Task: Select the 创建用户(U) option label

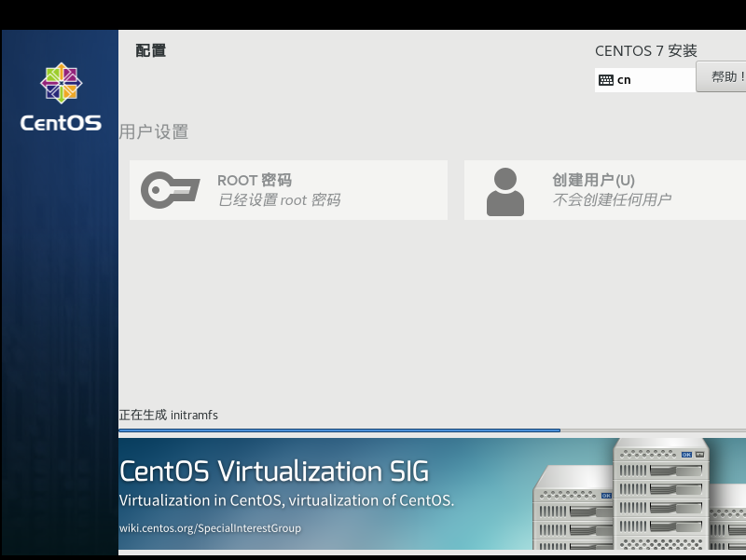Action: point(593,180)
